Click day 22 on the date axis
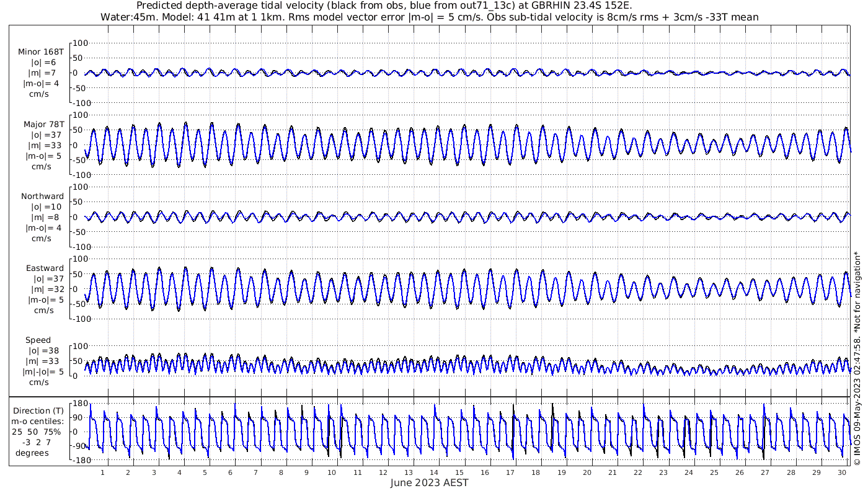The height and width of the screenshot is (496, 868). (x=638, y=472)
